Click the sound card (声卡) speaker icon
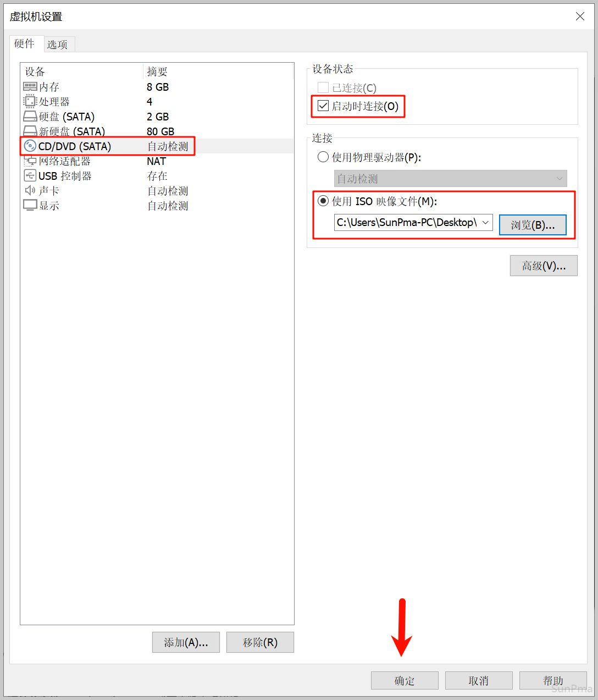The height and width of the screenshot is (700, 598). tap(30, 191)
